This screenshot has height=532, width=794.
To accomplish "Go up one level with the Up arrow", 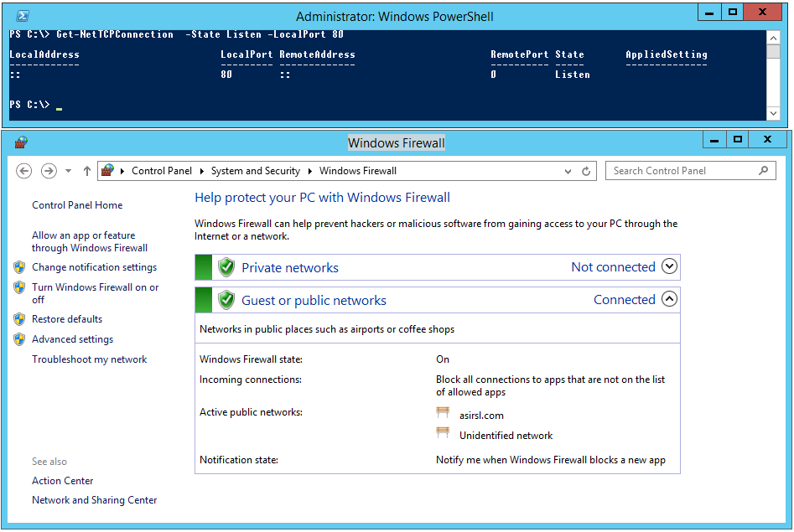I will [87, 171].
